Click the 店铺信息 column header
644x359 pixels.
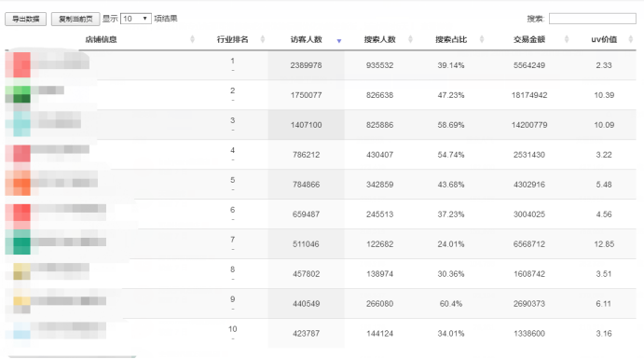click(101, 39)
